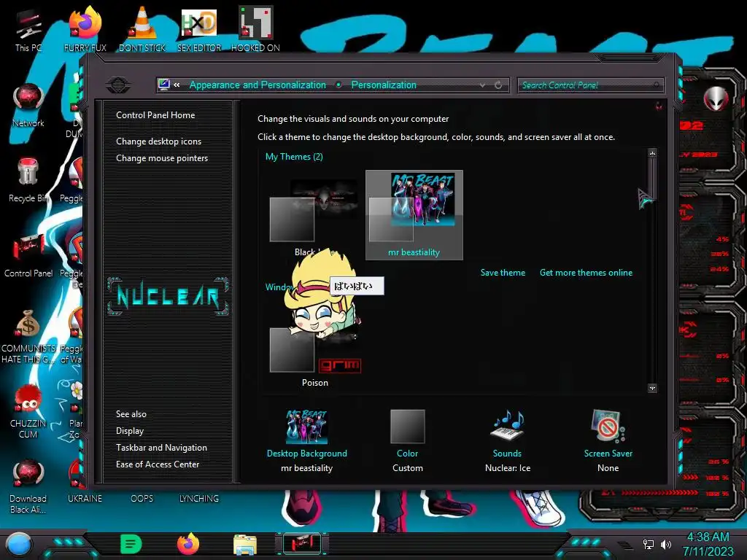Click the network tray icon
This screenshot has height=560, width=747.
pos(649,544)
